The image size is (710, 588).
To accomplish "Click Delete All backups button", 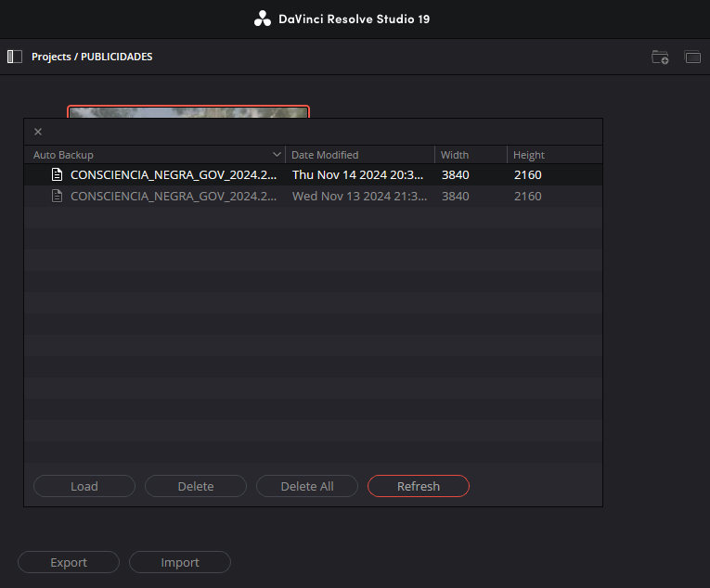I will (307, 486).
